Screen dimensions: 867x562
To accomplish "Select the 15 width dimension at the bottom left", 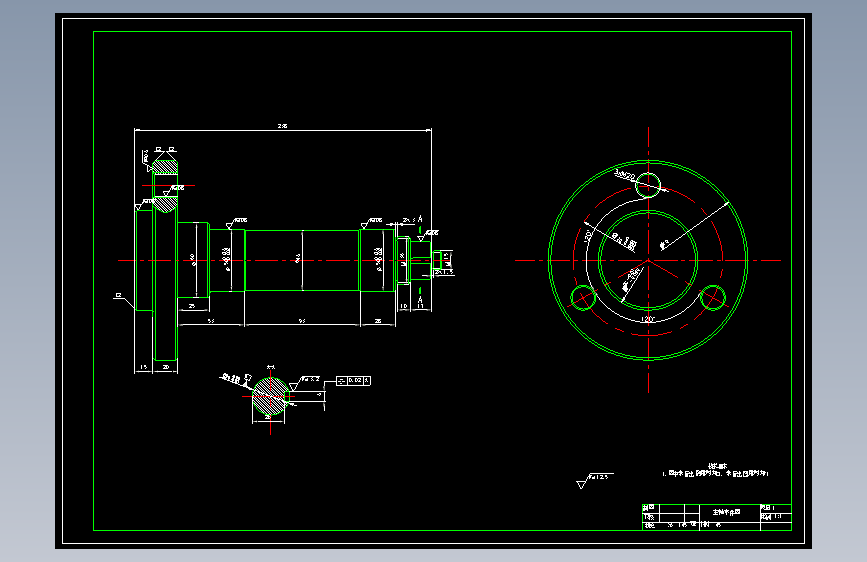I will coord(144,367).
